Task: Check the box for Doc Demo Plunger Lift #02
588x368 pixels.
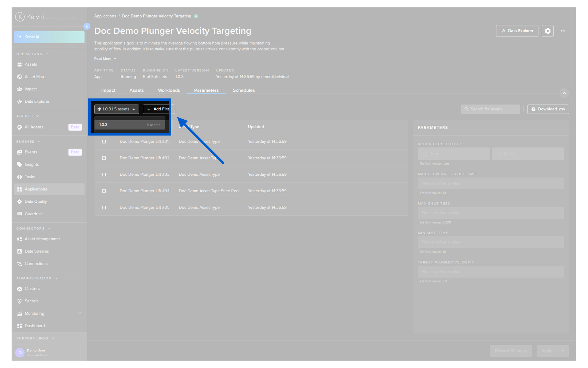Action: 104,158
